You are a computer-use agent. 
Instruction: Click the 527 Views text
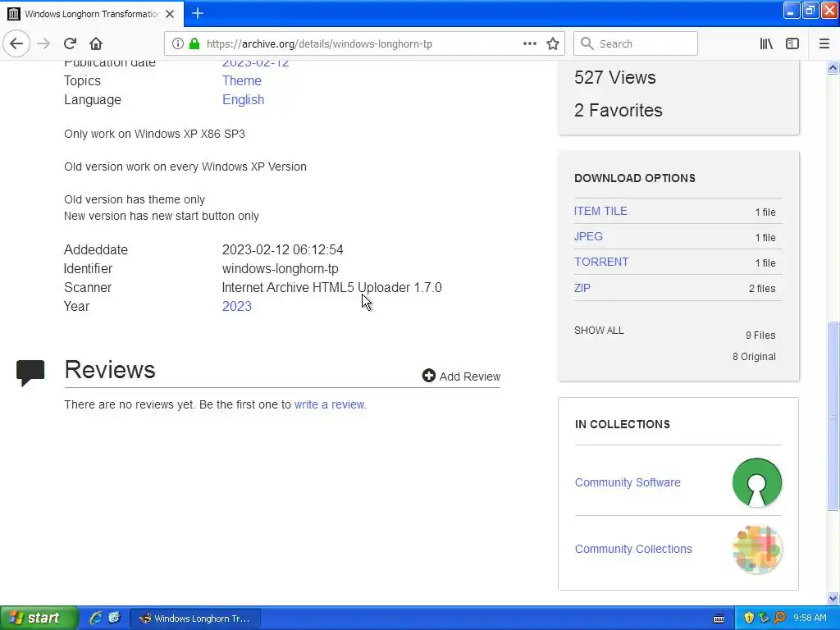coord(615,77)
